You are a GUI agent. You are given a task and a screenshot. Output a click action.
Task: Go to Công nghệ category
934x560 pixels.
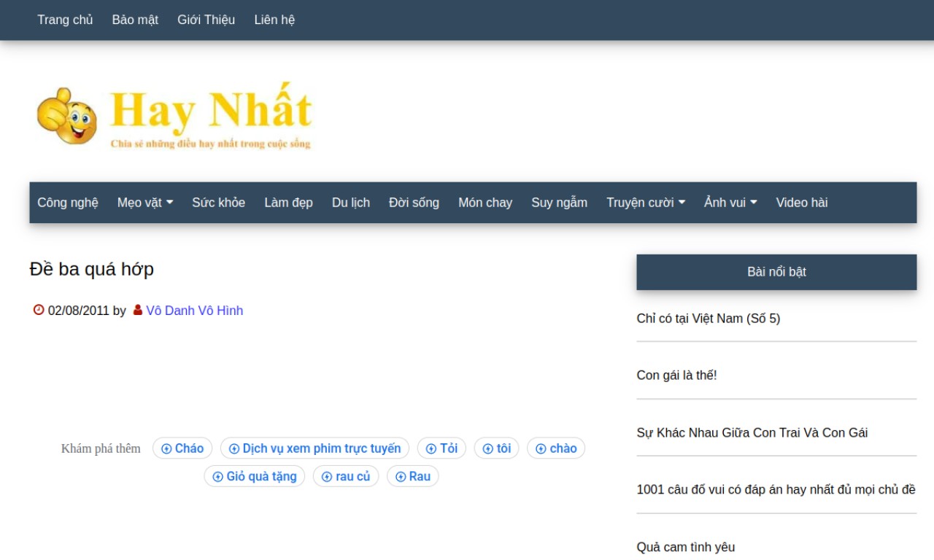[68, 203]
